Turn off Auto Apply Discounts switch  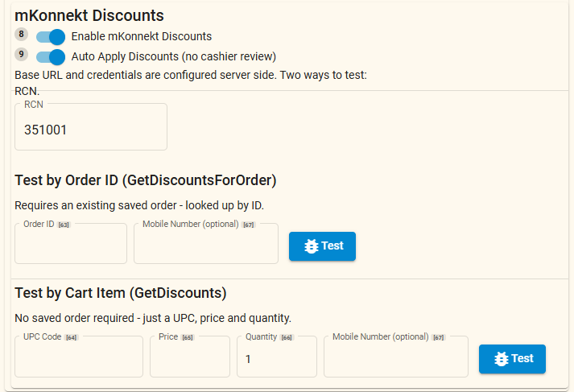click(x=51, y=57)
